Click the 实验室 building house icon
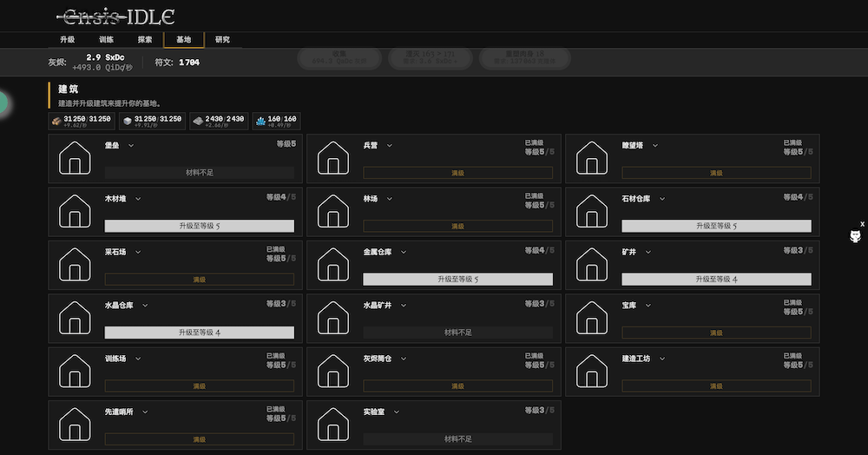The height and width of the screenshot is (455, 868). pos(333,425)
